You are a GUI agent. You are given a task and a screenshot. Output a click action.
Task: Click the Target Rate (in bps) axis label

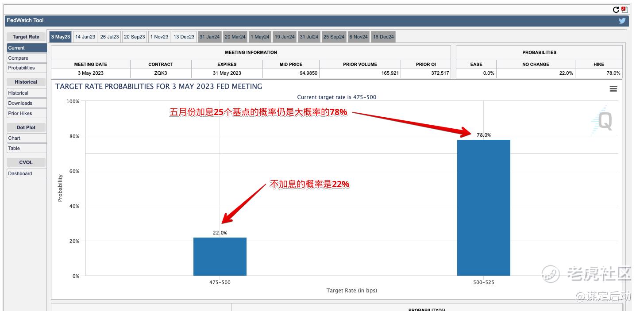click(x=352, y=291)
